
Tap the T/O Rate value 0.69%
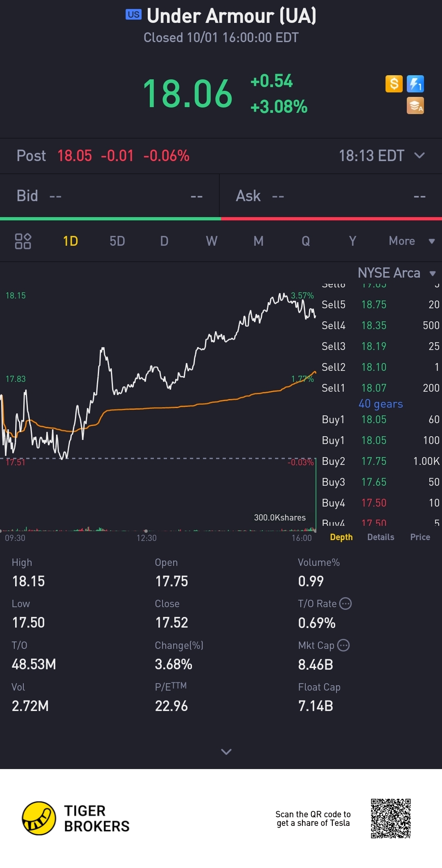coord(317,623)
